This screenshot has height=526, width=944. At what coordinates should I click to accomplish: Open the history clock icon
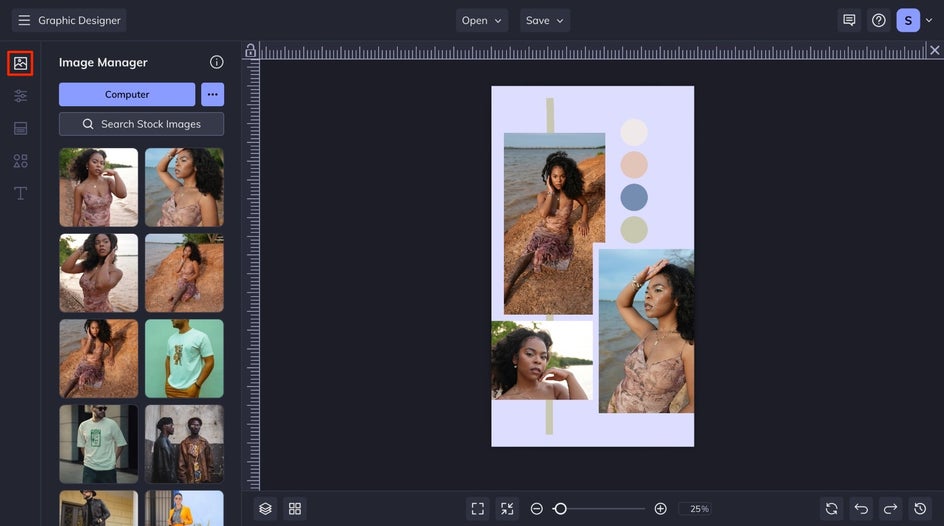(x=920, y=509)
